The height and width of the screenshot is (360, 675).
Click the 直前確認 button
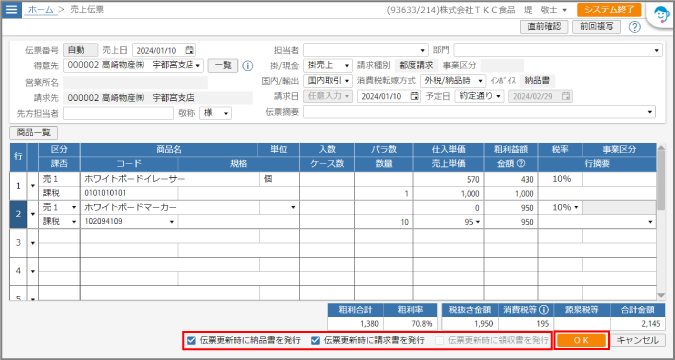point(544,27)
